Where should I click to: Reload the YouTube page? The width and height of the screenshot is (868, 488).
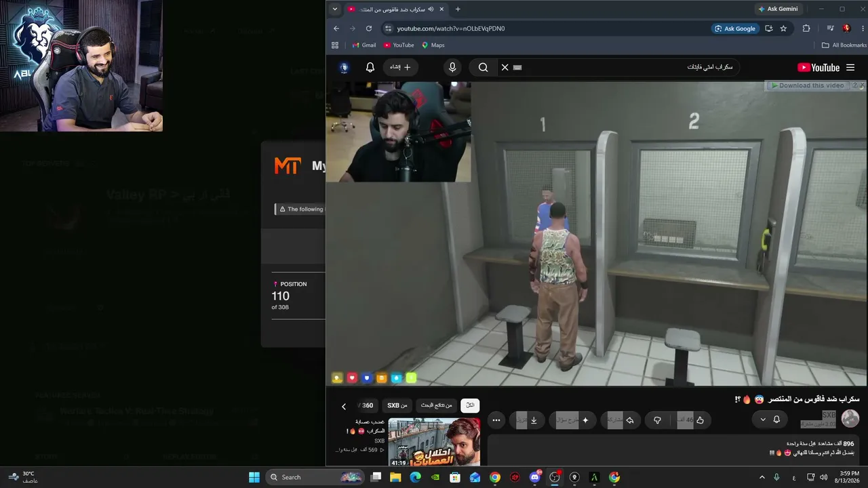[x=369, y=28]
